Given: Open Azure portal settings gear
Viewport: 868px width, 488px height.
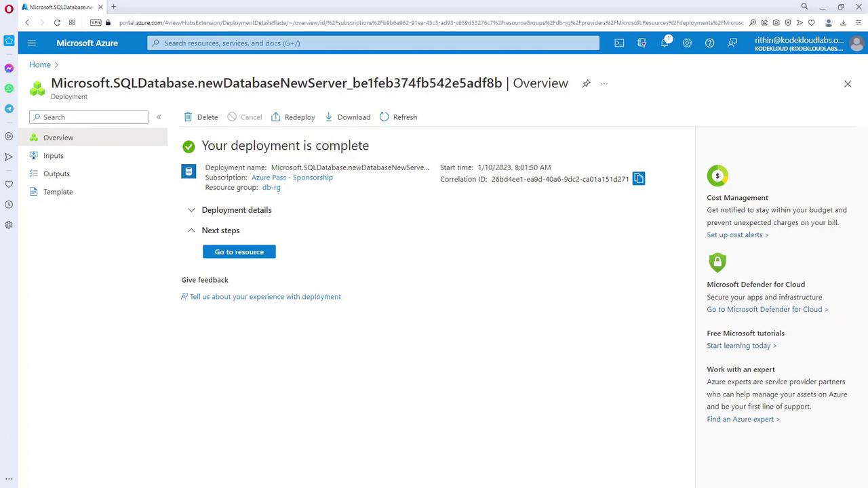Looking at the screenshot, I should 687,43.
